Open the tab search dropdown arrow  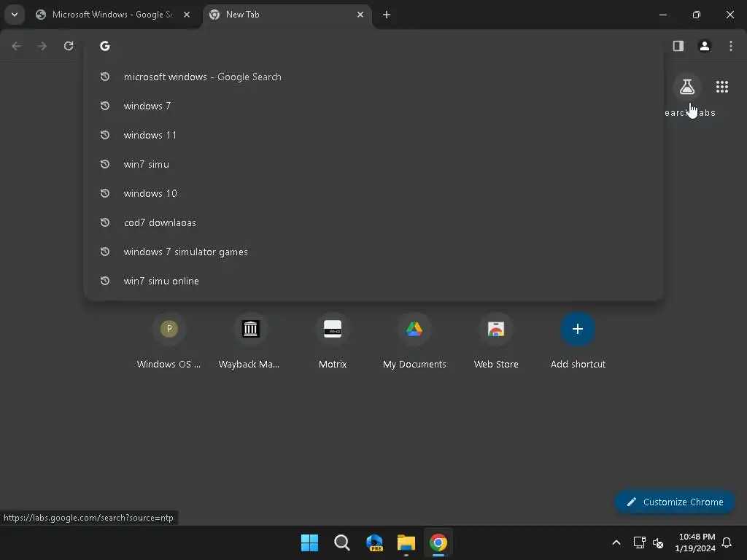[15, 15]
